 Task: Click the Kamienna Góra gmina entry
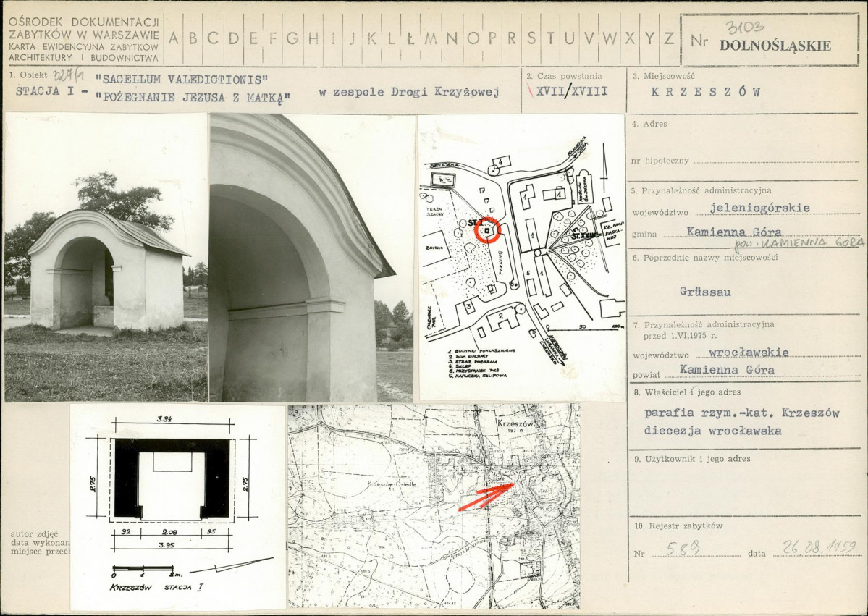coord(734,232)
